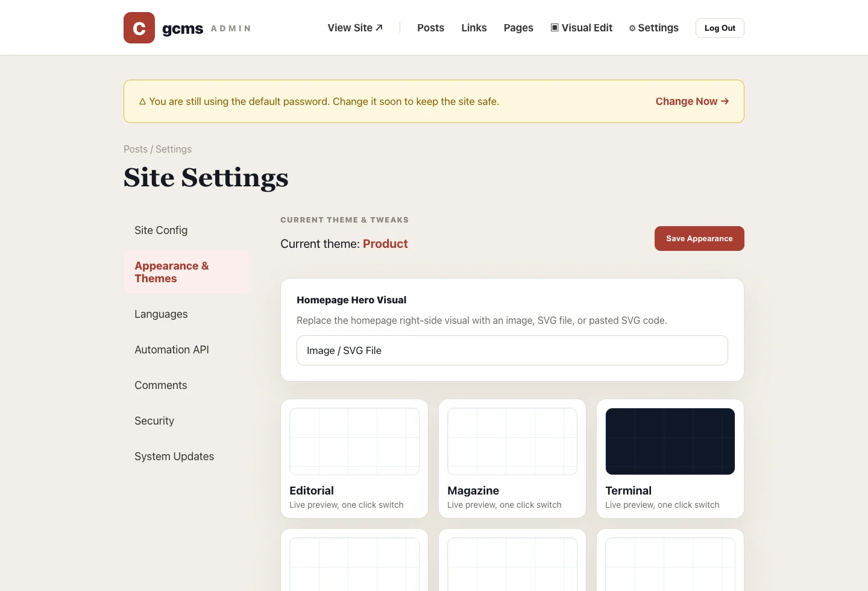868x591 pixels.
Task: Click the Image / SVG File input
Action: tap(512, 350)
